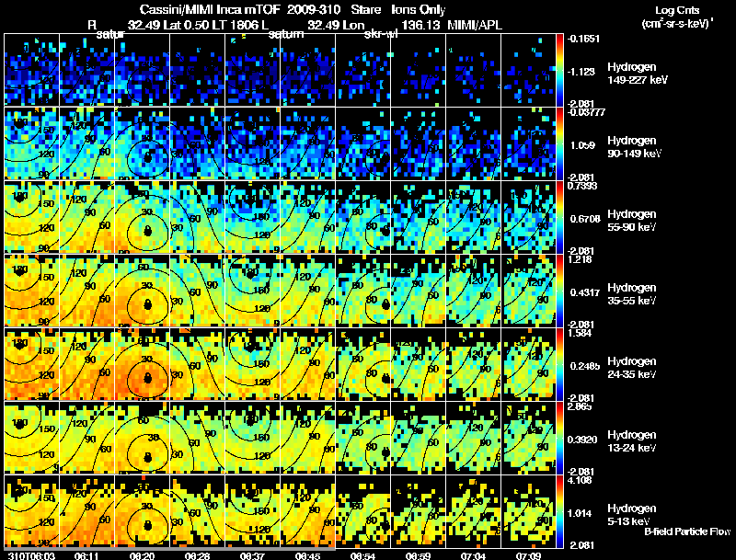736x560 pixels.
Task: Select the Hydrogen 13-24 keV image at 06:28
Action: (x=197, y=438)
